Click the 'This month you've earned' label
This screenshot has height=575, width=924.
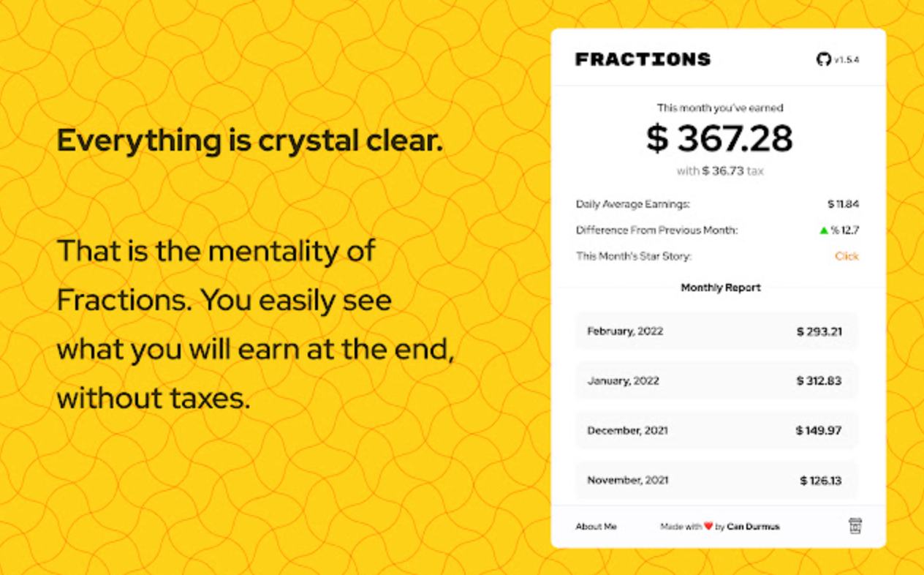(x=720, y=108)
